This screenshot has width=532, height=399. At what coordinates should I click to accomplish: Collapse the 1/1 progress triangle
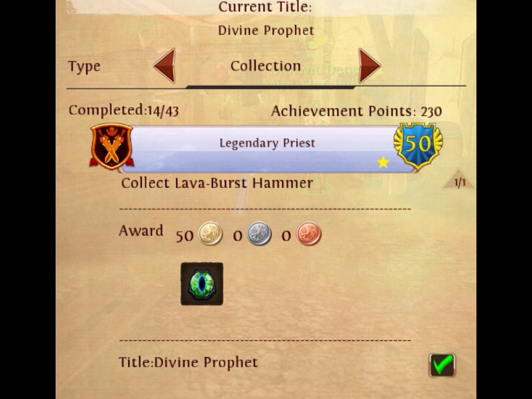[x=458, y=179]
